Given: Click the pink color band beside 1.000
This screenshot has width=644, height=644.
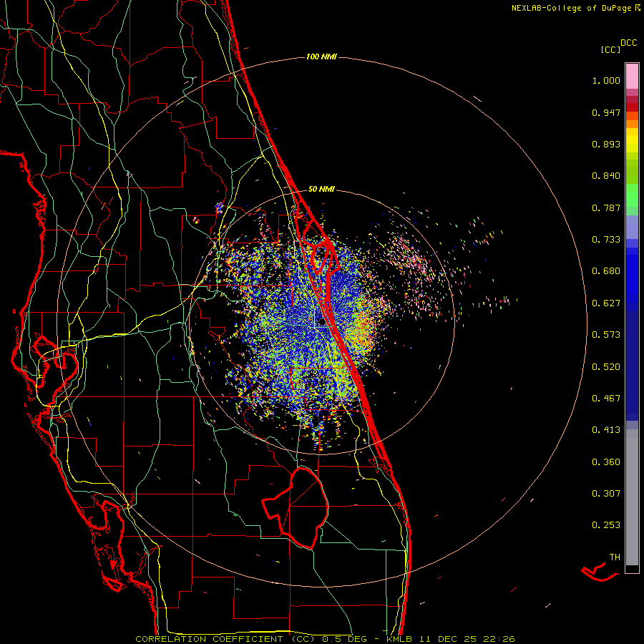Looking at the screenshot, I should coord(632,77).
